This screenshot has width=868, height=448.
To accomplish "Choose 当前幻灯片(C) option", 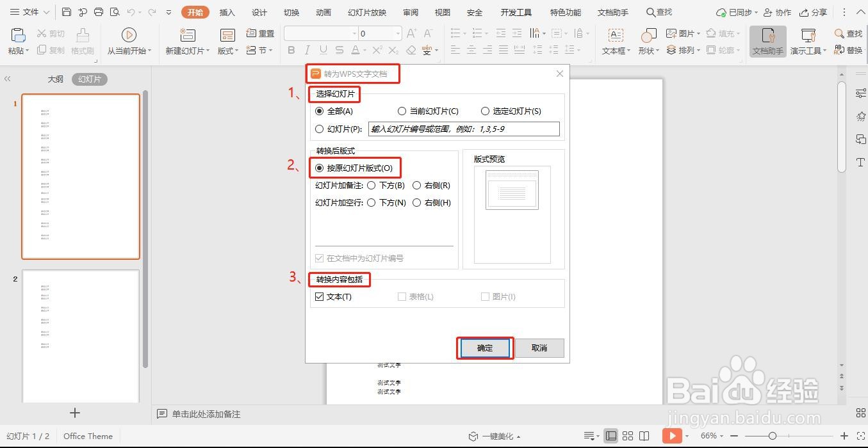I will tap(402, 111).
